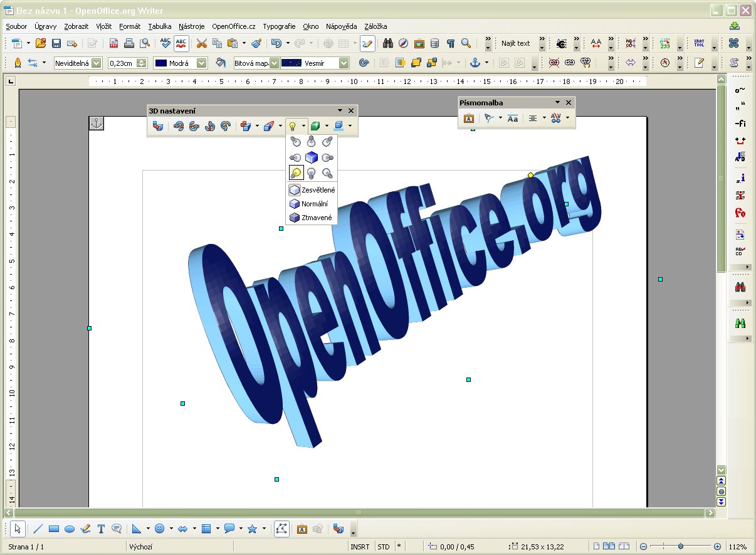Screen dimensions: 756x555
Task: Expand the 3D direction dropdown arrow
Action: click(280, 126)
